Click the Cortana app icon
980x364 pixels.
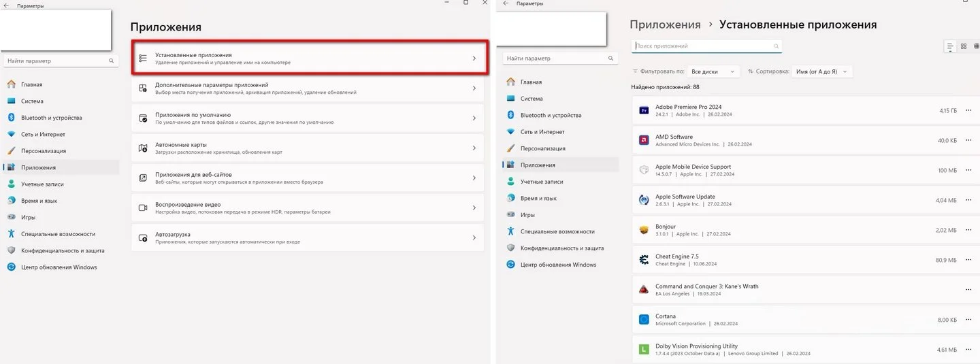point(644,320)
